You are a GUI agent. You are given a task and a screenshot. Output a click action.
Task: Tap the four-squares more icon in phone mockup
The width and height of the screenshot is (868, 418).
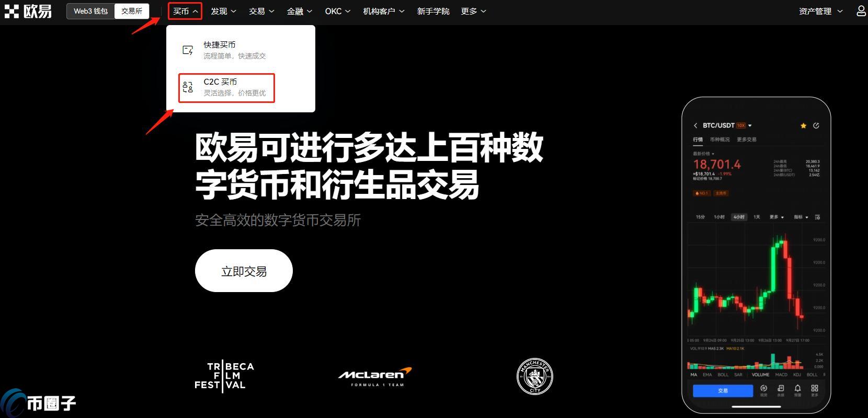(815, 388)
